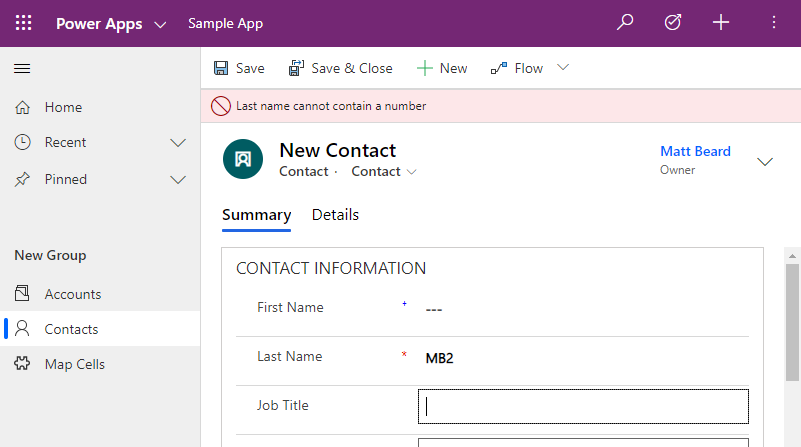801x447 pixels.
Task: Click the Save floppy disk icon
Action: click(x=221, y=68)
